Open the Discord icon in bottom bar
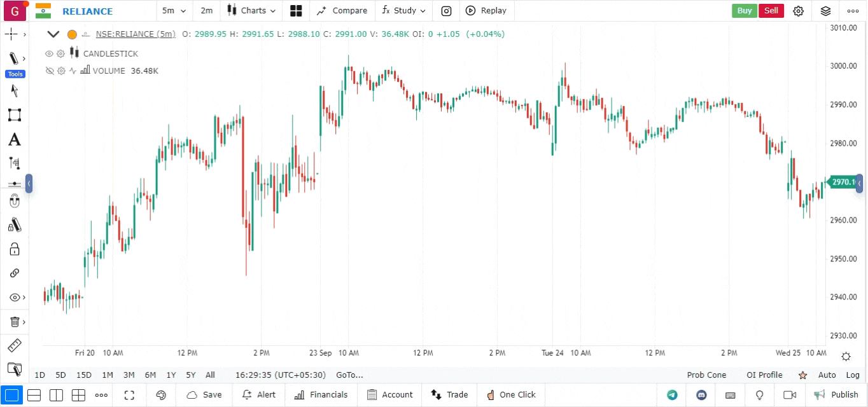 [701, 395]
